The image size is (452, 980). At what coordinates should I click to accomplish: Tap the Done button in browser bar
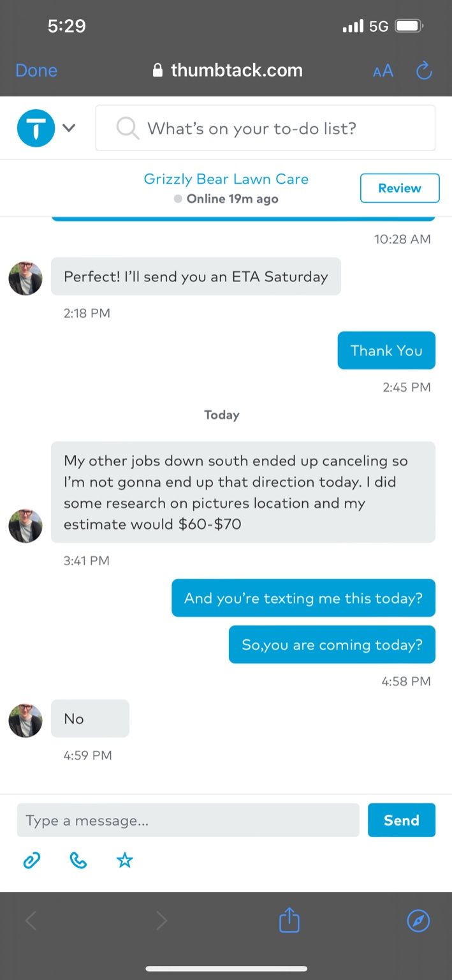(x=36, y=70)
